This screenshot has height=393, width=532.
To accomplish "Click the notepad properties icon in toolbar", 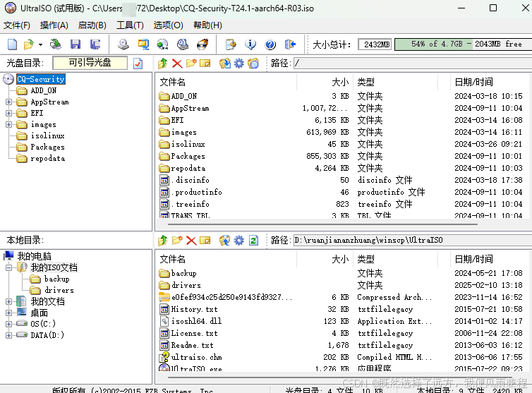I will [x=231, y=44].
